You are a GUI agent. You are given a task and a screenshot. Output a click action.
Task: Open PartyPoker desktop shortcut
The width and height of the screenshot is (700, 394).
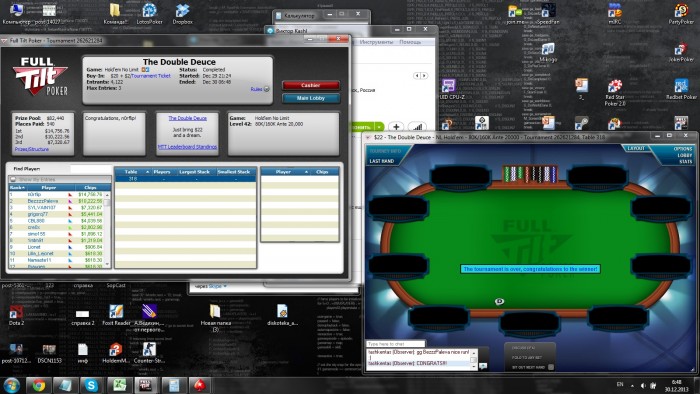pos(681,13)
